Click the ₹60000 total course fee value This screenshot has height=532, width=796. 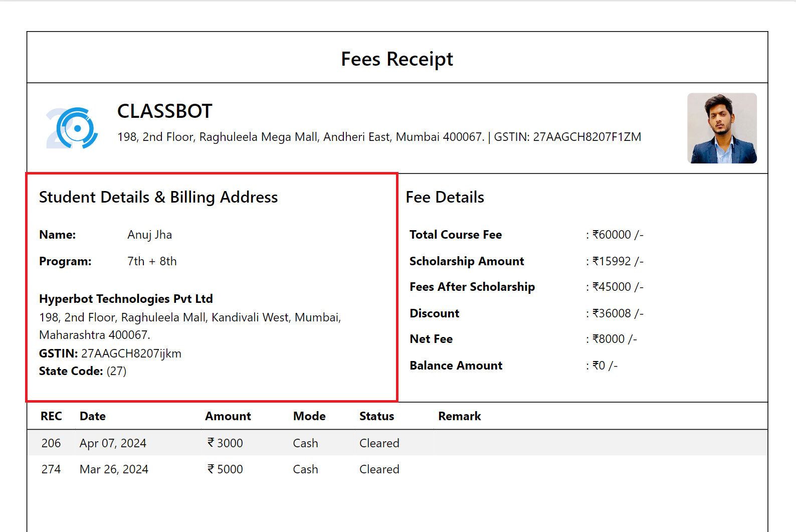[x=618, y=235]
